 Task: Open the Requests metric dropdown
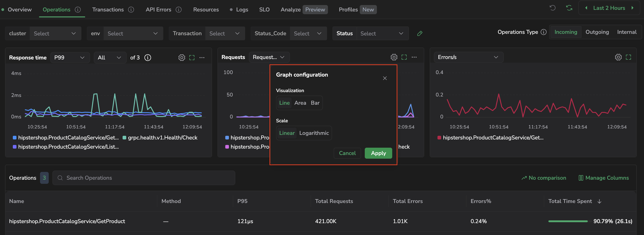click(269, 57)
